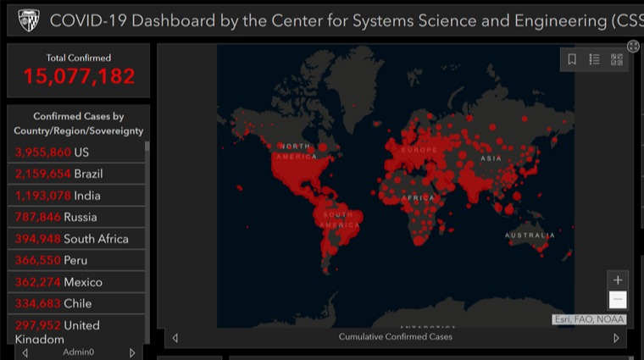Click the AUSTRALIA label on the map
644x360 pixels.
(530, 235)
